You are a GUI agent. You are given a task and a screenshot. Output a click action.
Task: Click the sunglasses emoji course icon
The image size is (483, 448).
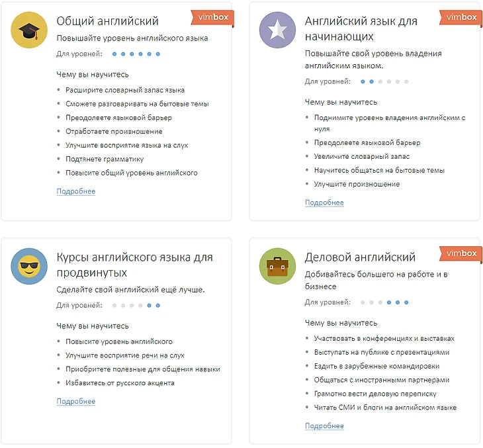coord(29,266)
